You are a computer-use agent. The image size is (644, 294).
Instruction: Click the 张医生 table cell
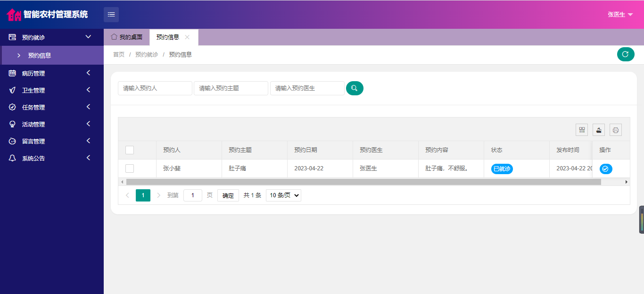click(386, 168)
